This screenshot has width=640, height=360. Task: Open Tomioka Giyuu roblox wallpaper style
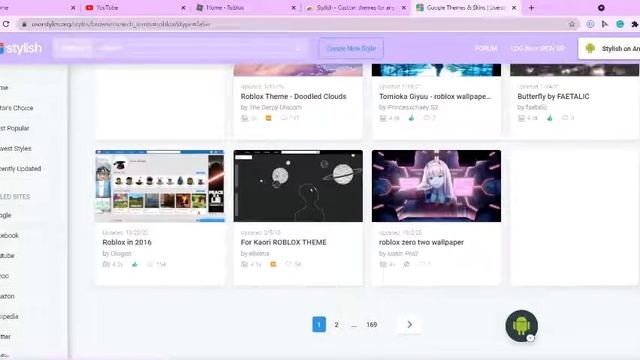click(435, 96)
